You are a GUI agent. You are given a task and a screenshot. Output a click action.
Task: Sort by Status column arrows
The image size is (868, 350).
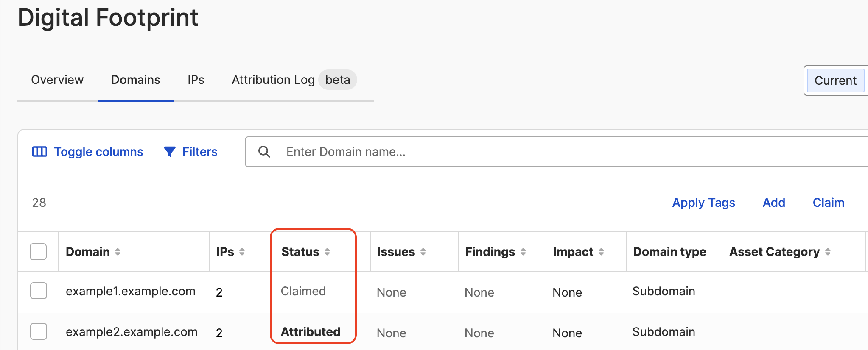(x=327, y=252)
